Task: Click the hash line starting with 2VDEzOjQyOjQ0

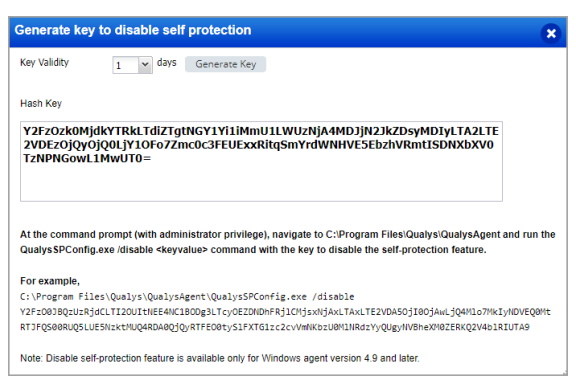Action: point(259,145)
